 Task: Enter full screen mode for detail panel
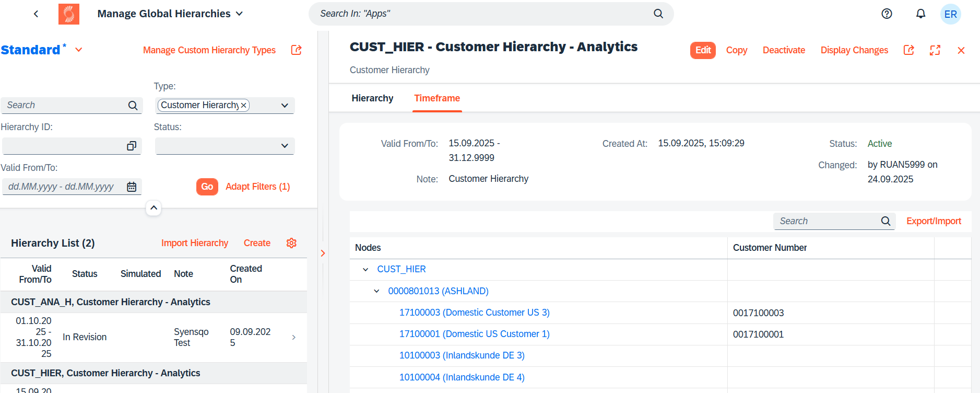pyautogui.click(x=935, y=50)
